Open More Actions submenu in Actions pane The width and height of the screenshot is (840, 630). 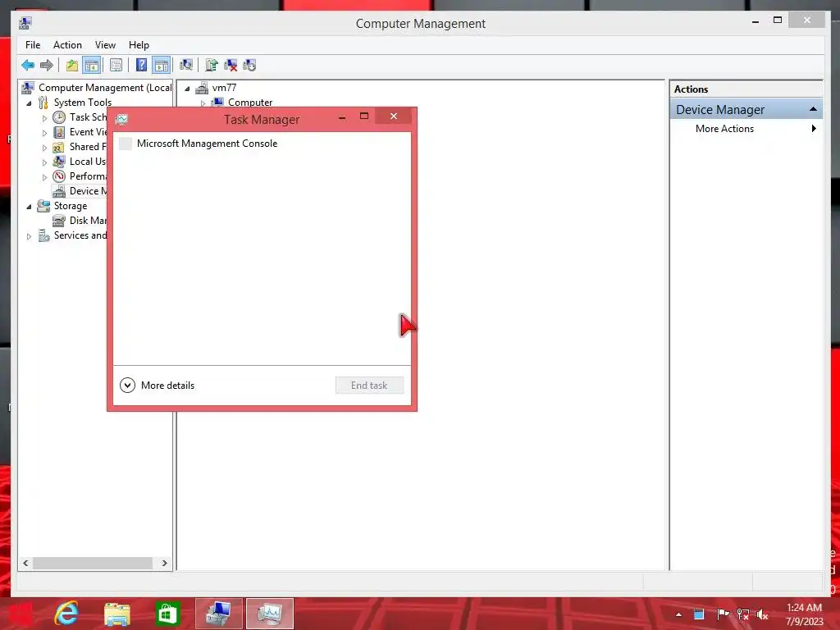point(746,129)
